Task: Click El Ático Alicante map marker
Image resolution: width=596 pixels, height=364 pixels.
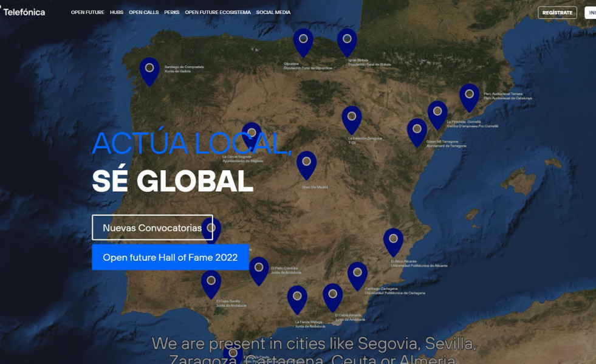Action: coord(393,240)
